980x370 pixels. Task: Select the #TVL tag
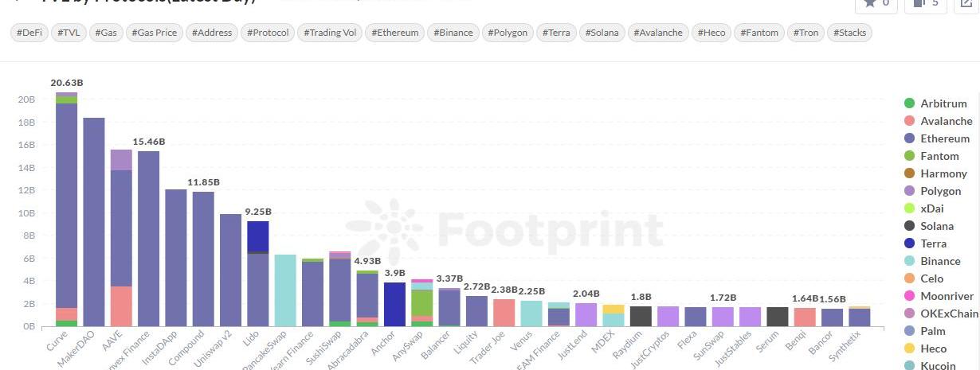69,33
